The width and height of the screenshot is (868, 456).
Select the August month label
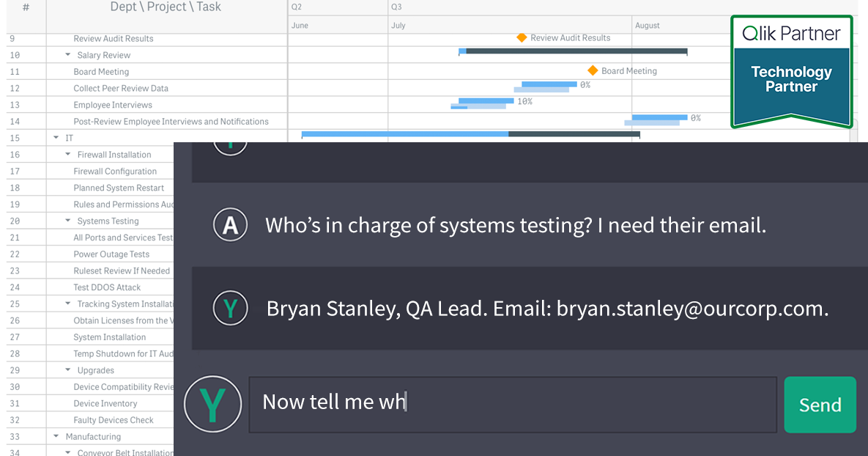tap(648, 24)
